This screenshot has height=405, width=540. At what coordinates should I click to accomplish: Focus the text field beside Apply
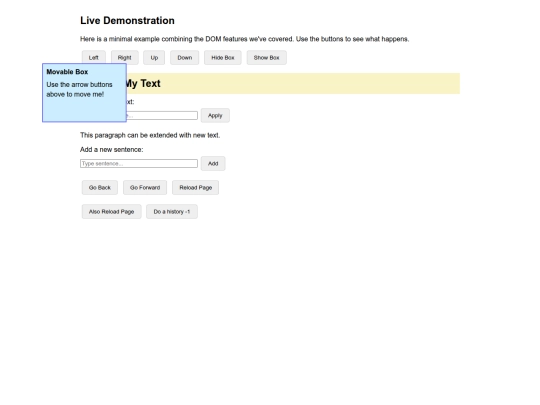point(162,115)
